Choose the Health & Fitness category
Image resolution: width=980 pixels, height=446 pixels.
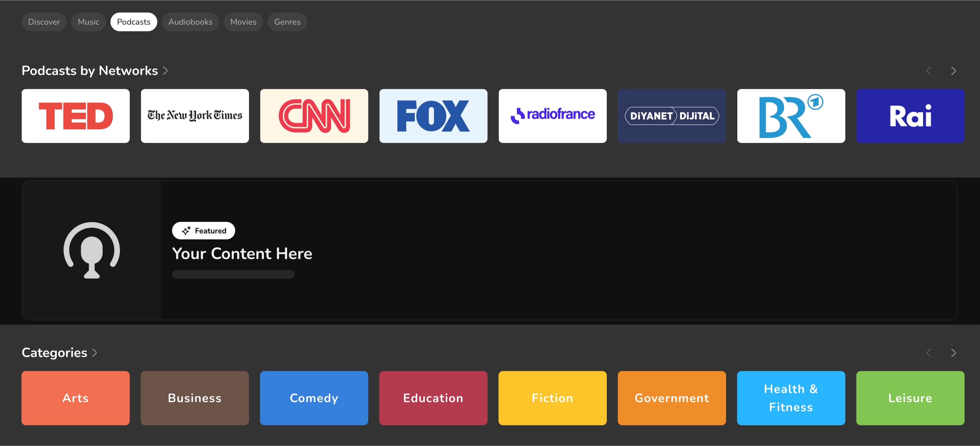click(791, 398)
